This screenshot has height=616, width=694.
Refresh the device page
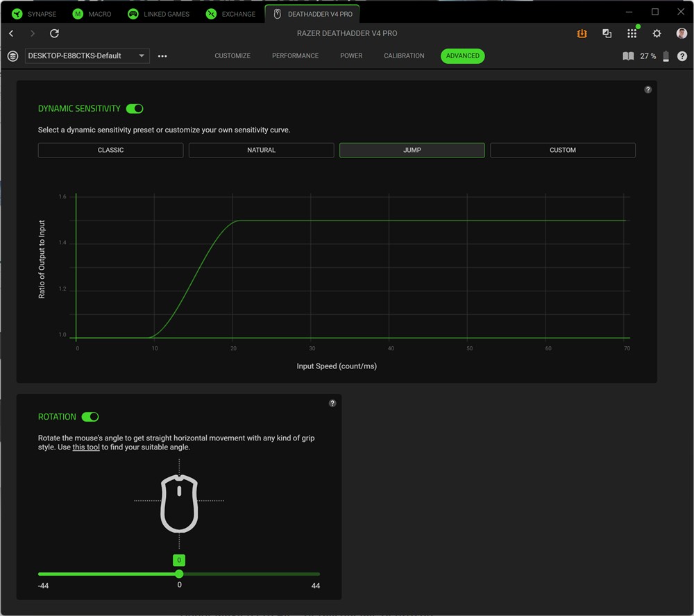coord(54,33)
